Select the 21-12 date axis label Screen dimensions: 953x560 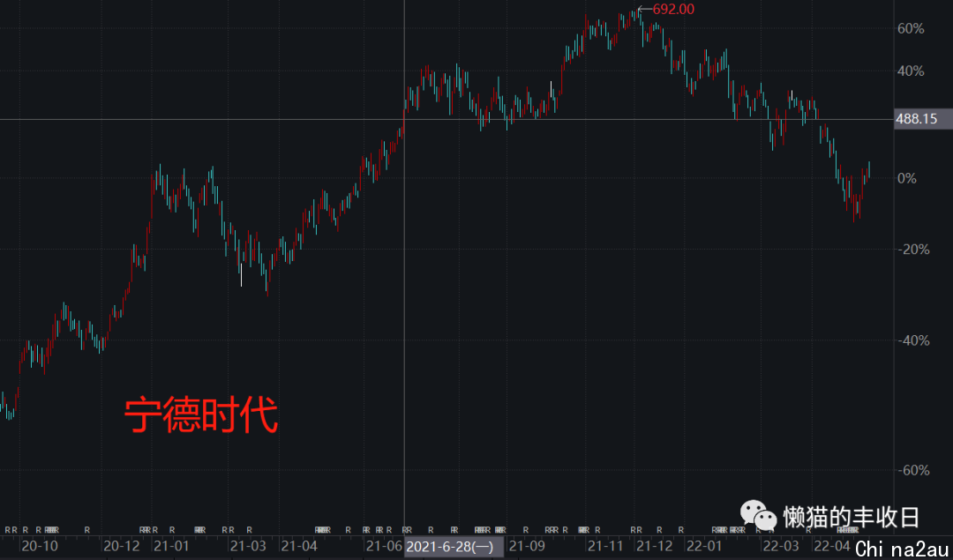(x=655, y=545)
